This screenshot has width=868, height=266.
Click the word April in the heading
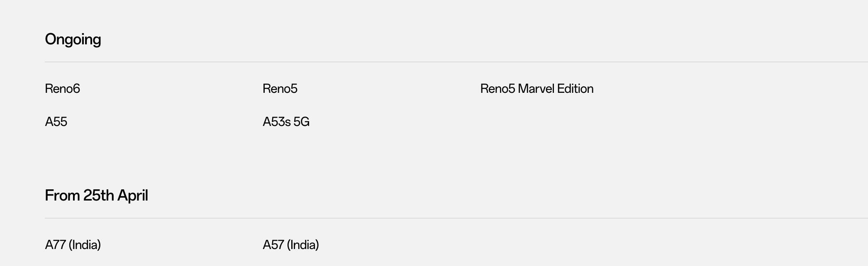tap(133, 196)
